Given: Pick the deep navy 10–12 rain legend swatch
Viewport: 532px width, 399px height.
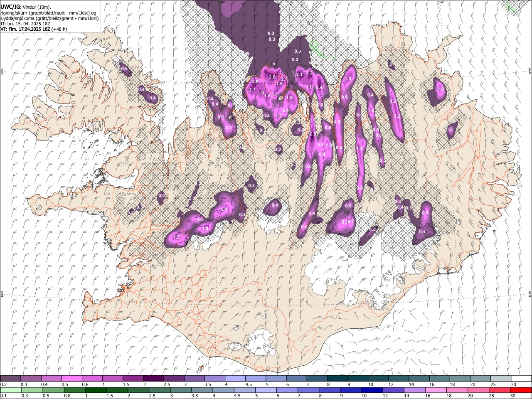Looking at the screenshot, I should (x=372, y=390).
